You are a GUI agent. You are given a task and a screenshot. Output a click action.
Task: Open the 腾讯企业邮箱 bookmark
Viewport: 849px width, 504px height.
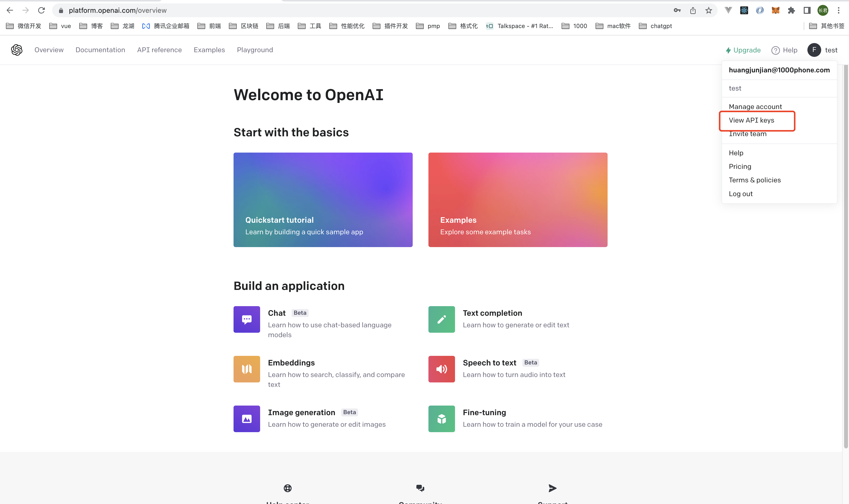click(165, 26)
